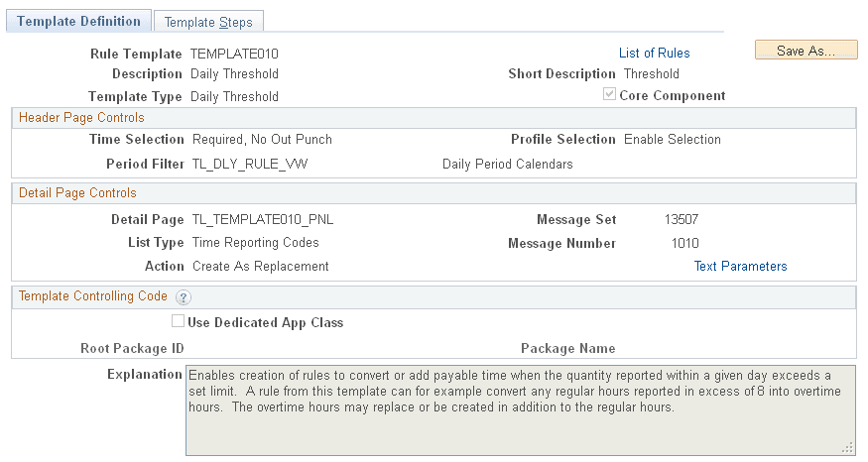Image resolution: width=868 pixels, height=462 pixels.
Task: Click the Save As button
Action: (x=806, y=51)
